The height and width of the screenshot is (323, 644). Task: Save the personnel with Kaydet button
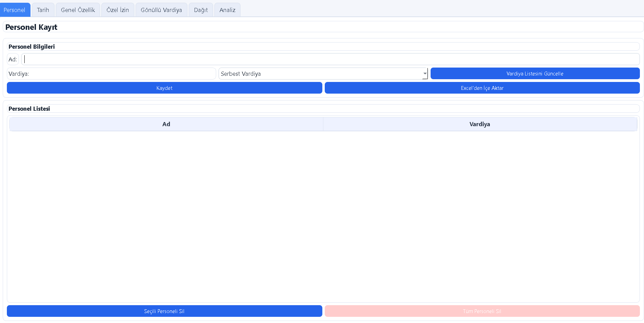click(x=164, y=88)
